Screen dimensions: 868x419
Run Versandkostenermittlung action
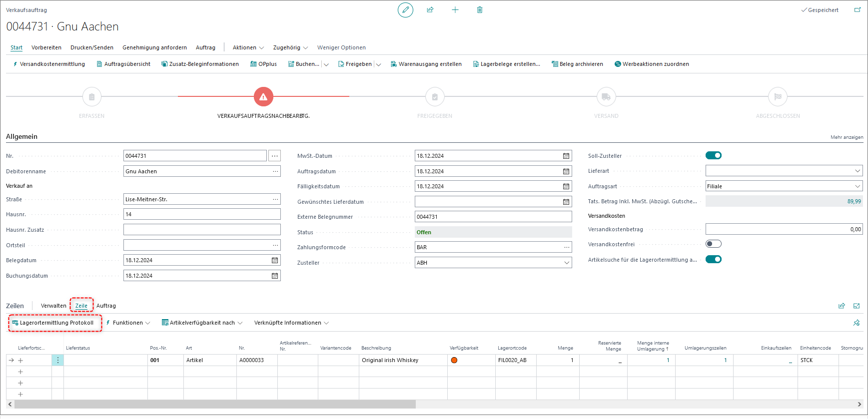(49, 64)
